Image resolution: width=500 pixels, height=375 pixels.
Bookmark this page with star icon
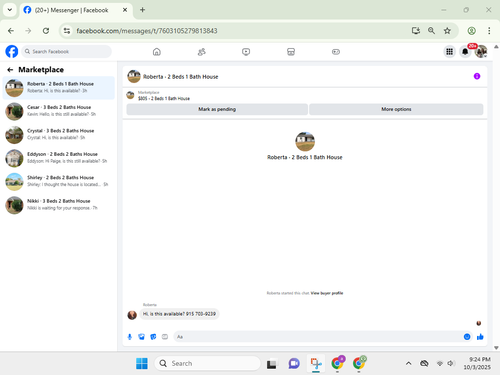[447, 31]
